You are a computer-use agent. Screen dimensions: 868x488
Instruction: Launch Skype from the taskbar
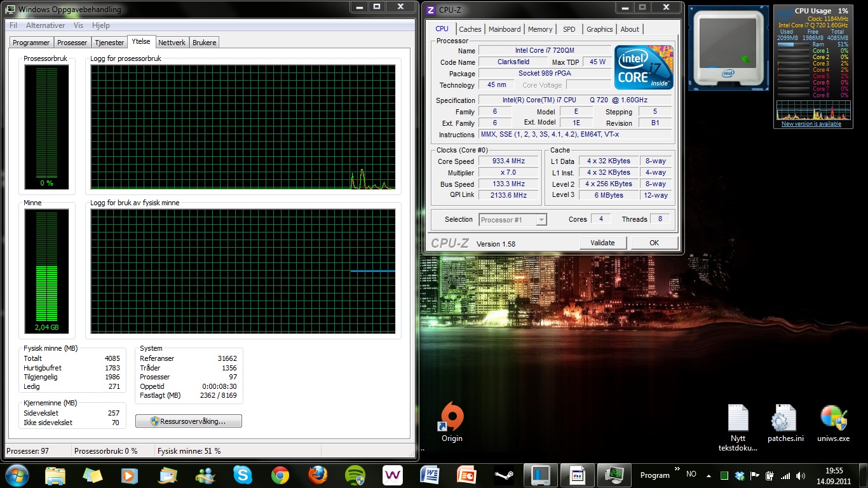click(x=242, y=475)
